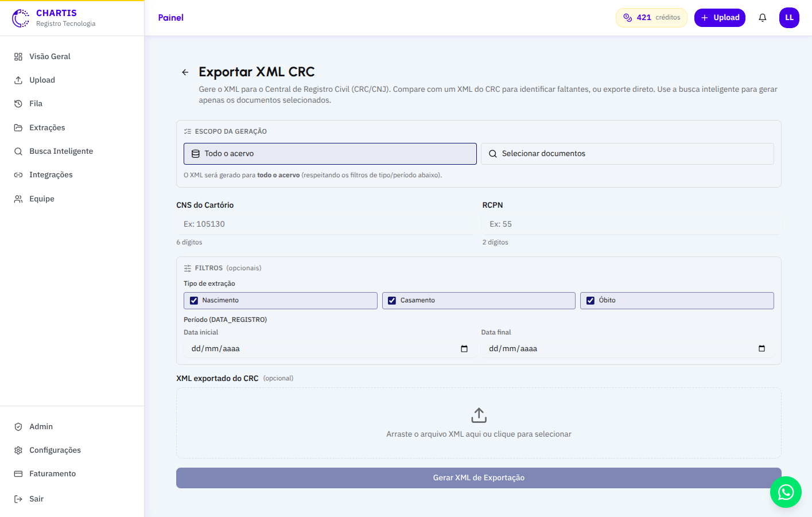Click the '6 dígitos' hint text
Screen dimensions: 812x517
coord(189,242)
